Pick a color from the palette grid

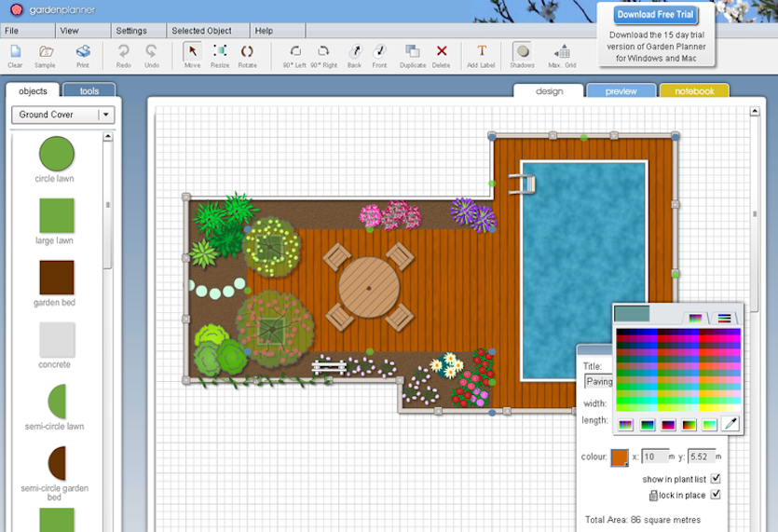pyautogui.click(x=677, y=370)
